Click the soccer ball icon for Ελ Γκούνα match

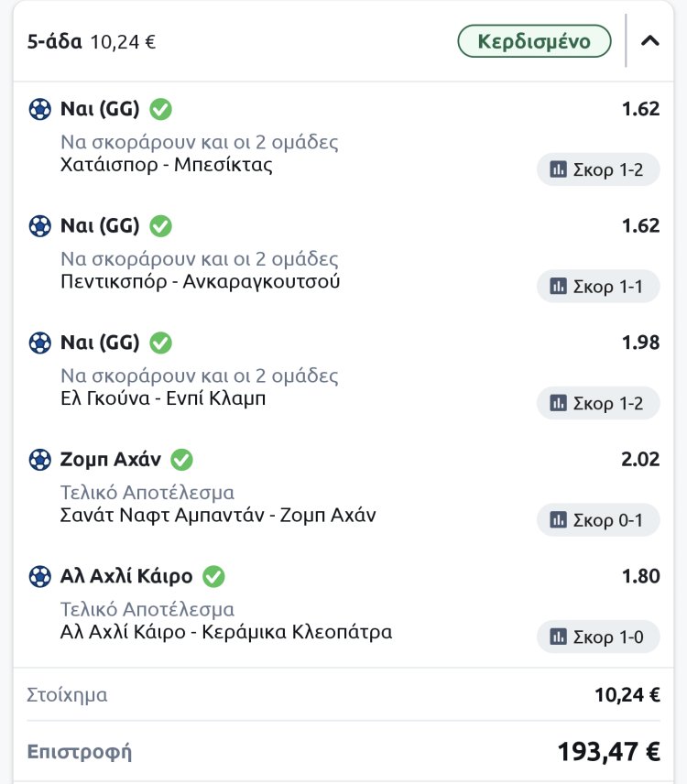pos(39,343)
